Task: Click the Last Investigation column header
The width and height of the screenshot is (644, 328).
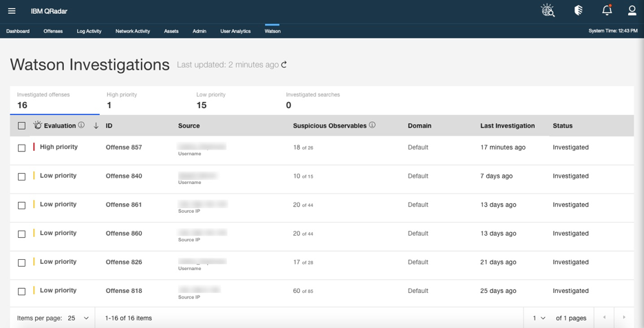Action: (x=507, y=126)
